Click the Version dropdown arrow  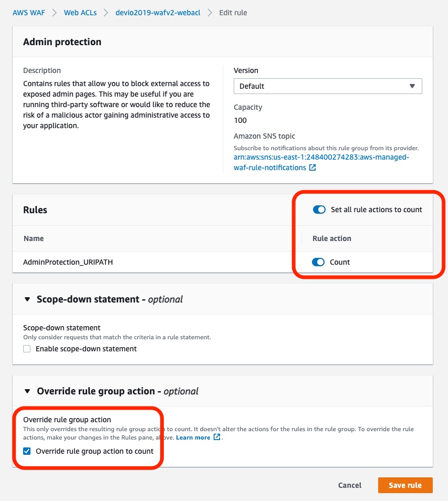tap(412, 86)
